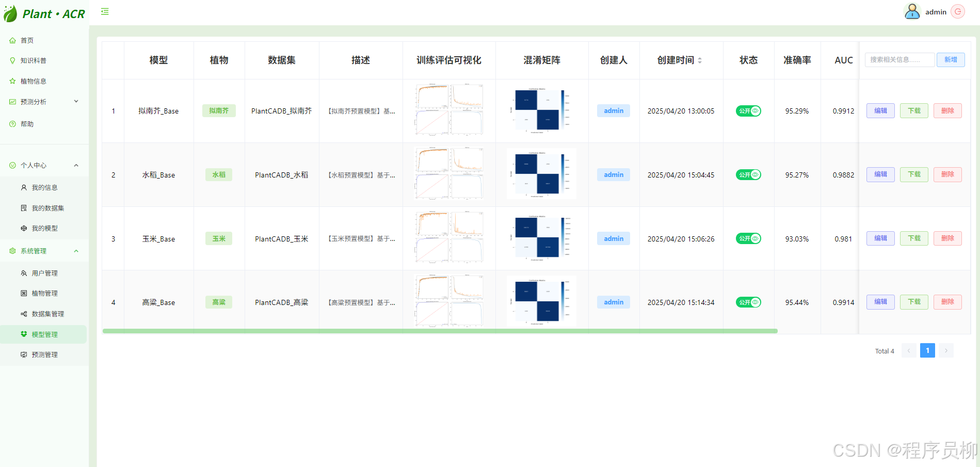980x467 pixels.
Task: Click the home icon beside 首页
Action: [x=12, y=40]
